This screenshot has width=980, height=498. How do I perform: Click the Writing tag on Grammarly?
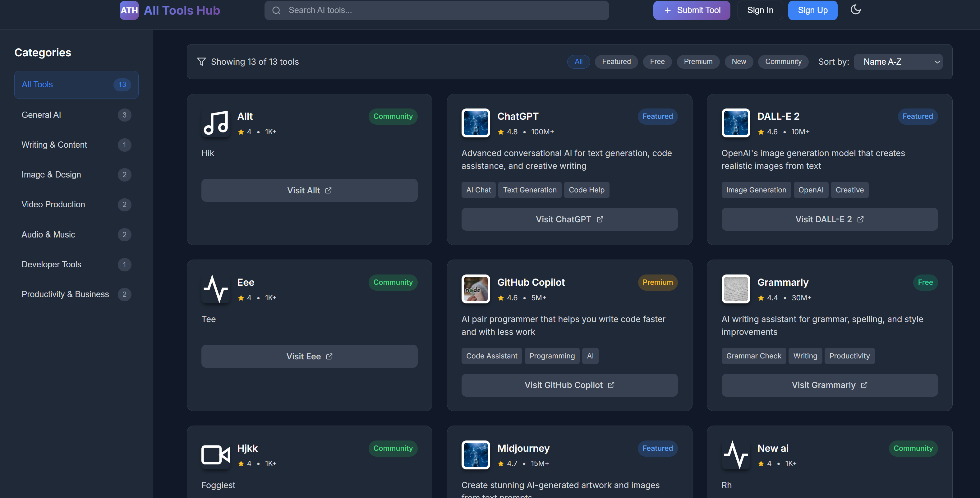805,356
